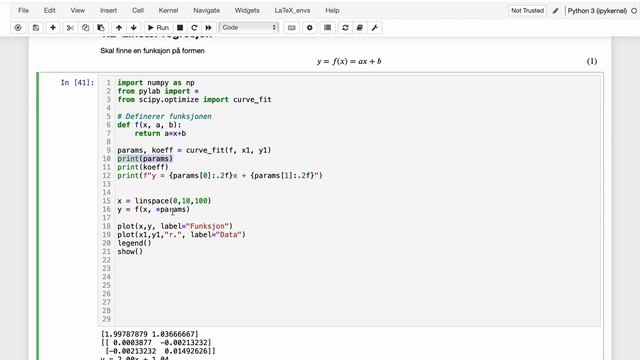Click the first toolbar icon (circle target)
640x360 pixels.
pos(18,27)
